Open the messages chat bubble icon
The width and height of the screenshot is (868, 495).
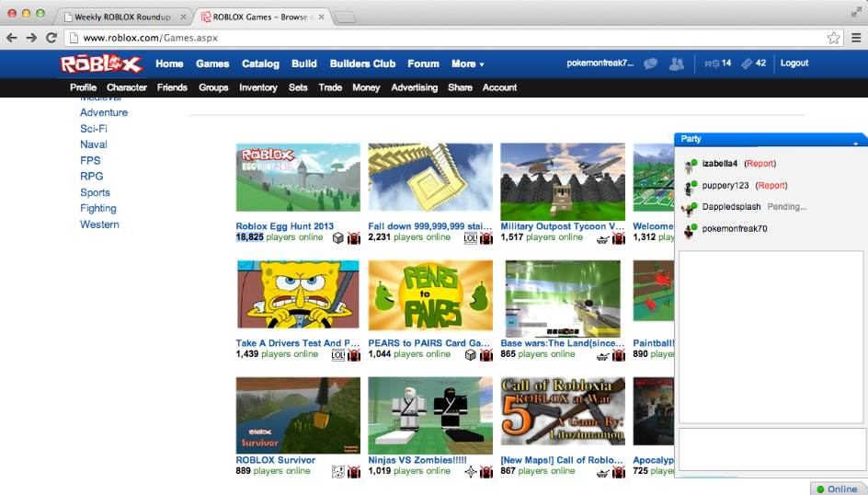(650, 63)
